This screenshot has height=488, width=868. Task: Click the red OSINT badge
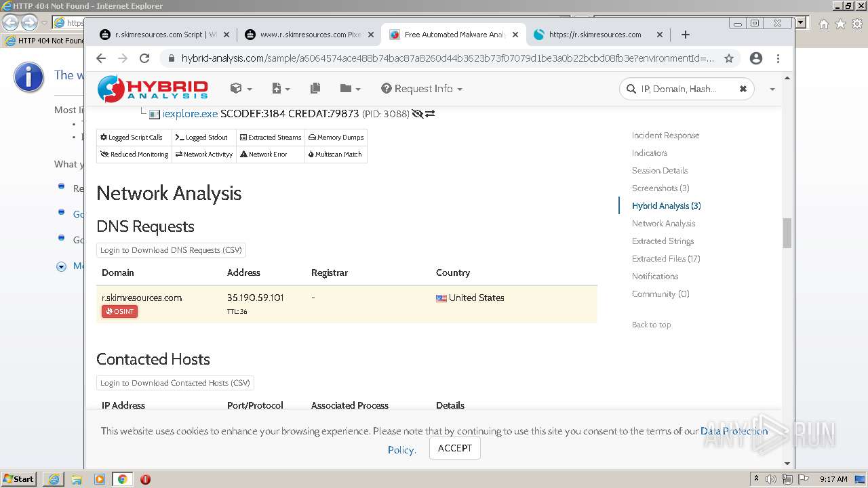point(119,312)
